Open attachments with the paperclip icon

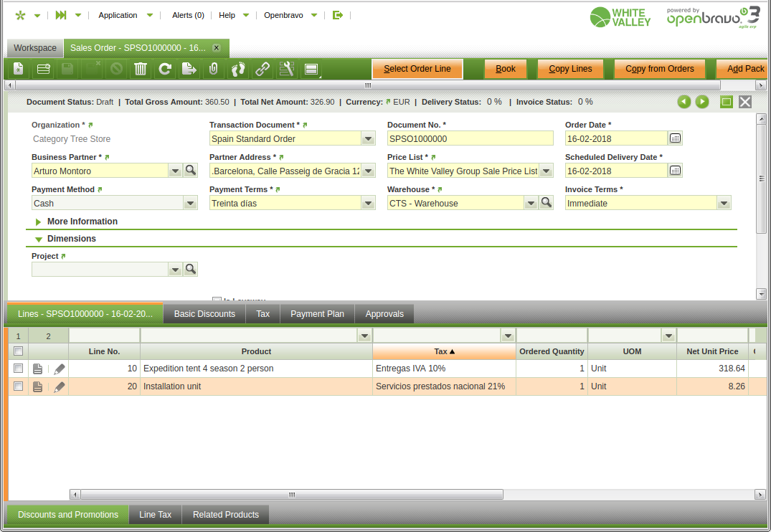click(213, 69)
